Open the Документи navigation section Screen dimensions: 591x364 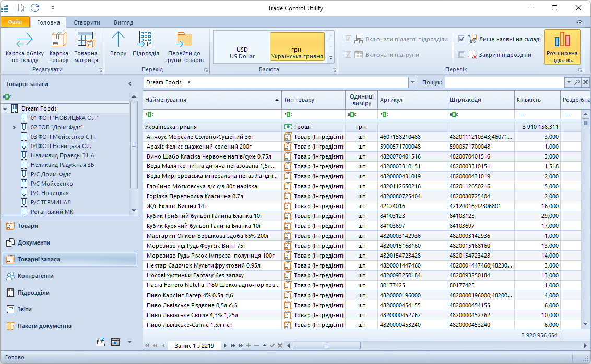[70, 242]
